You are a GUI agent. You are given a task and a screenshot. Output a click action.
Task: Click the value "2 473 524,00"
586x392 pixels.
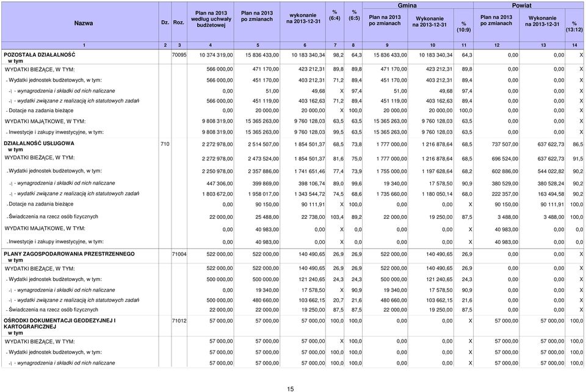click(x=263, y=159)
